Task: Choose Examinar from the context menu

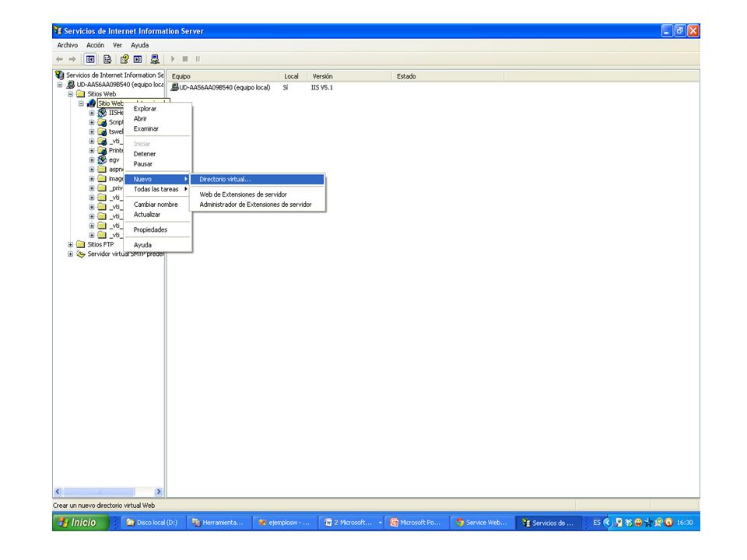Action: click(x=158, y=128)
